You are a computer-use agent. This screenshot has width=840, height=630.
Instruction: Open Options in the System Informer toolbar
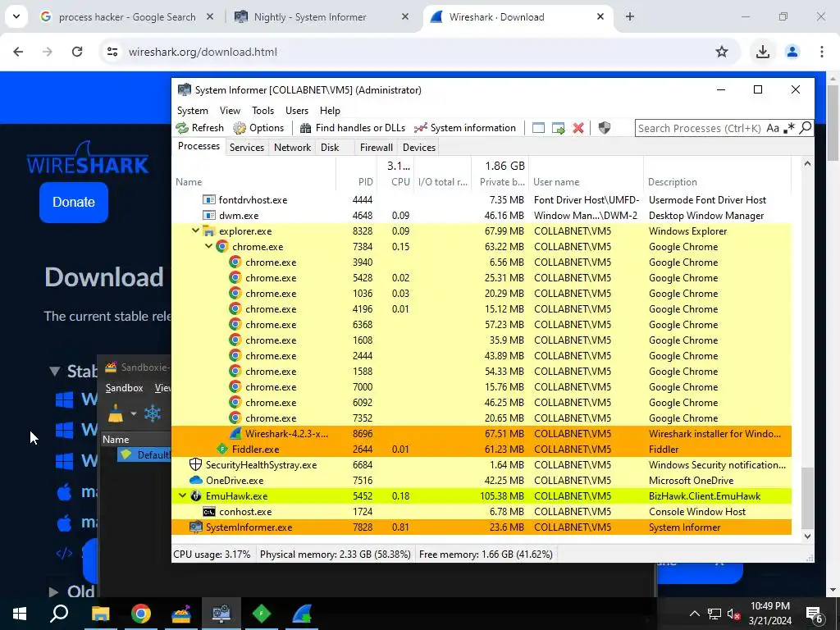point(258,127)
